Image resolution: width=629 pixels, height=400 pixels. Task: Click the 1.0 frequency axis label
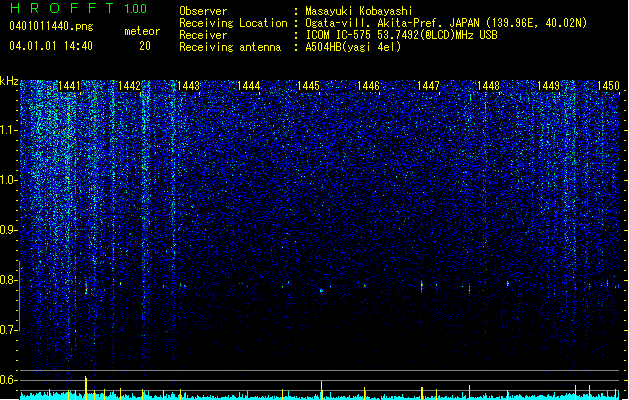8,180
